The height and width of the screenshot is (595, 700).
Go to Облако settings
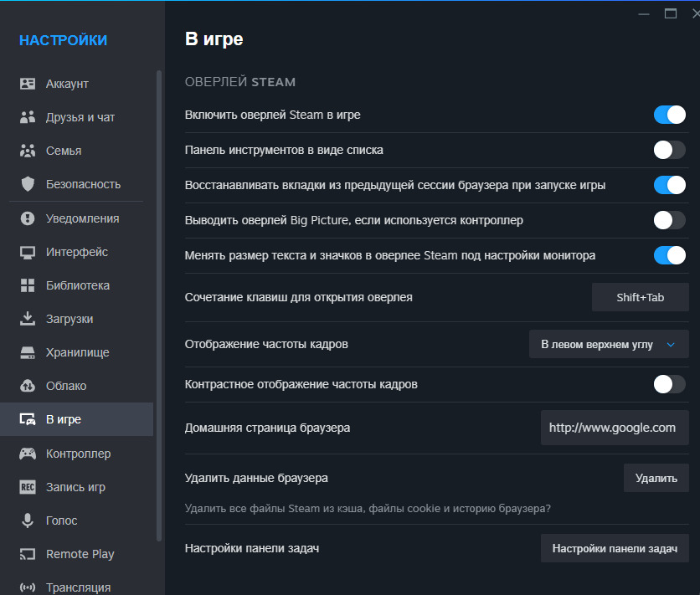[76, 386]
